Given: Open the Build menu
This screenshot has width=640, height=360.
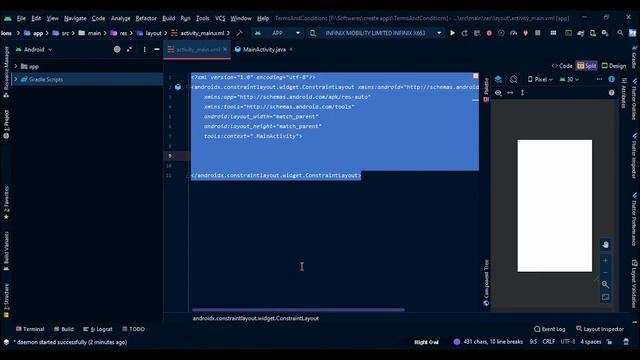Looking at the screenshot, I should tap(169, 18).
